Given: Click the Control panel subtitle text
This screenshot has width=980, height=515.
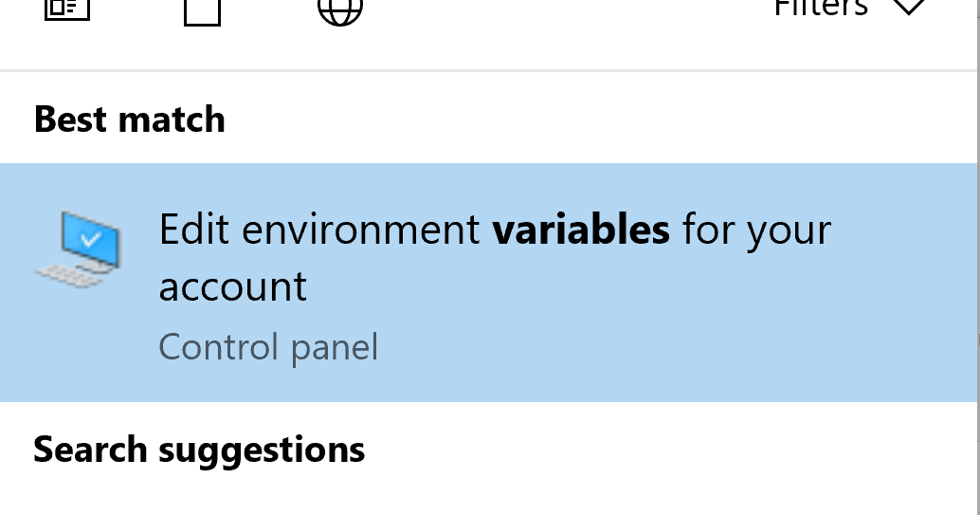Looking at the screenshot, I should click(268, 347).
